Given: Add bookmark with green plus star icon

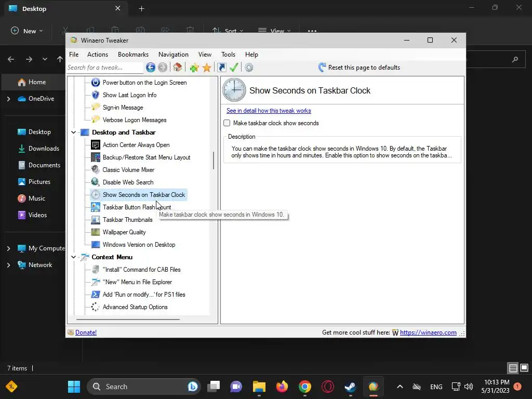Looking at the screenshot, I should pos(194,68).
